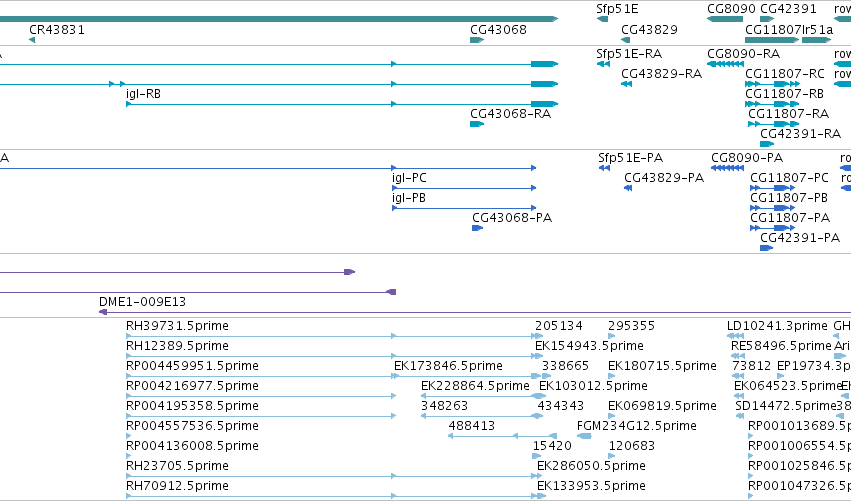The width and height of the screenshot is (851, 501).
Task: Click the CG43829-RA transcript label
Action: point(662,74)
